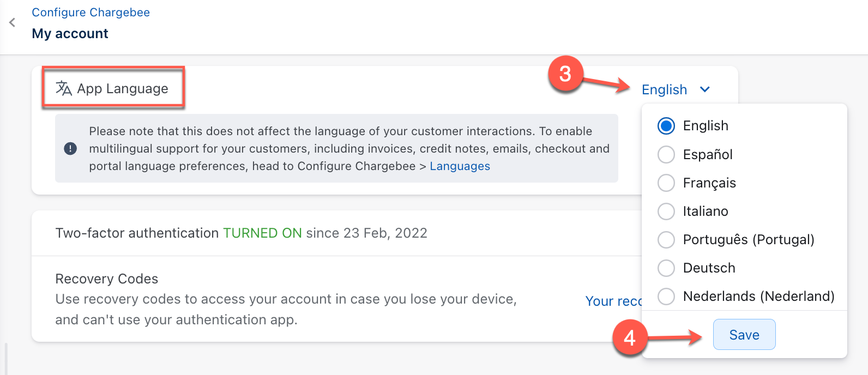
Task: Open the Configure Chargebee breadcrumb link
Action: [x=91, y=13]
